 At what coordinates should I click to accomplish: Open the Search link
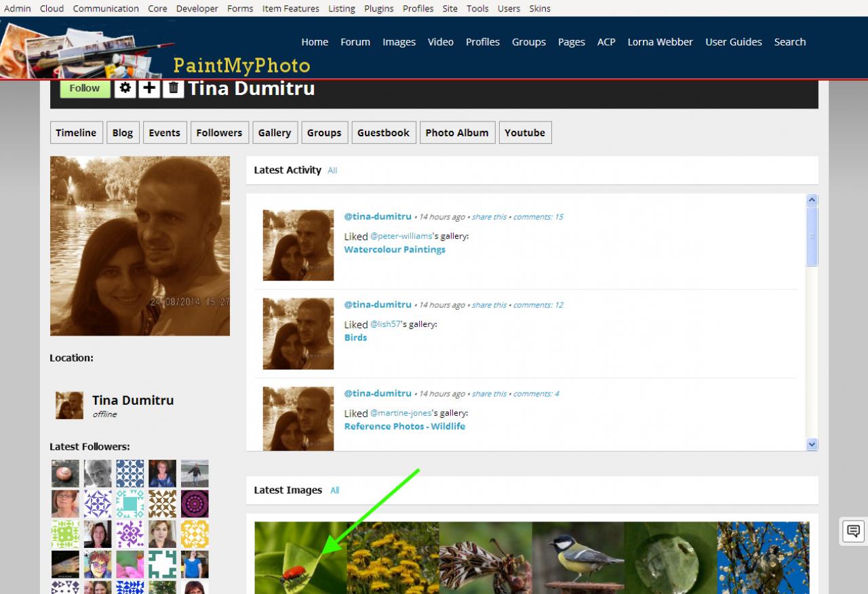(x=790, y=42)
